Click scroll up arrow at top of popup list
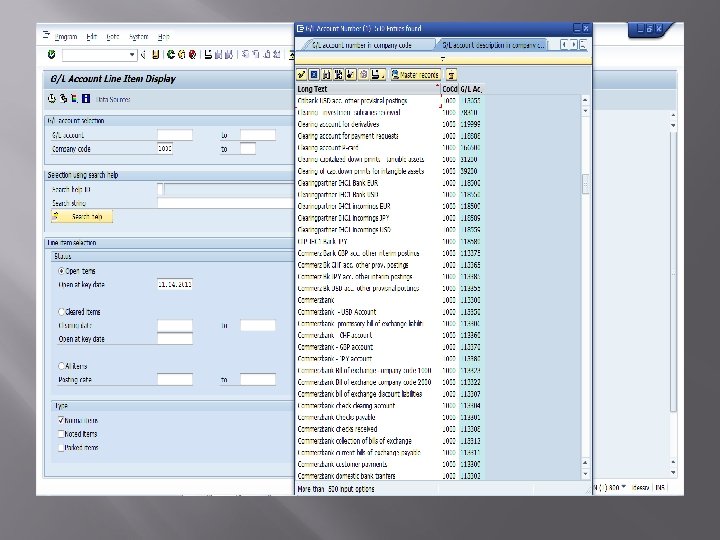The height and width of the screenshot is (540, 720). [x=585, y=100]
